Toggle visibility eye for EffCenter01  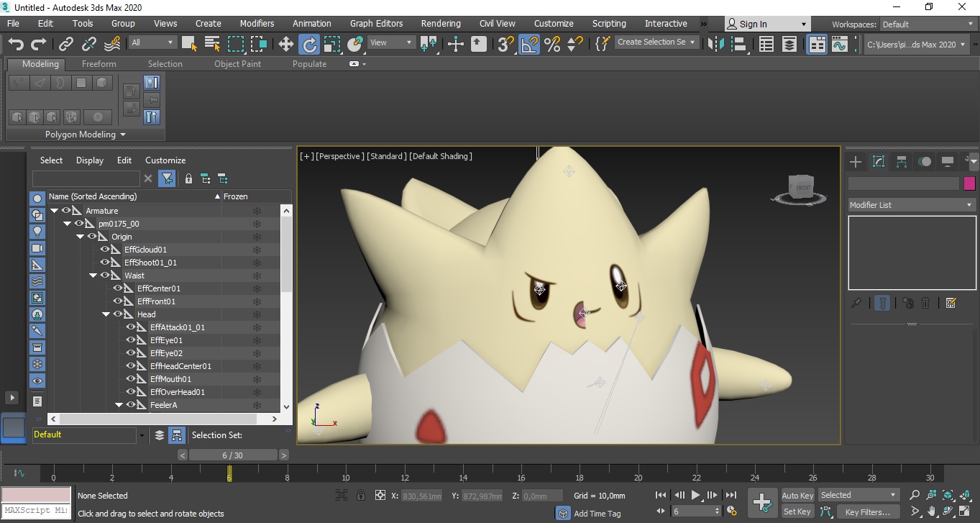[118, 288]
